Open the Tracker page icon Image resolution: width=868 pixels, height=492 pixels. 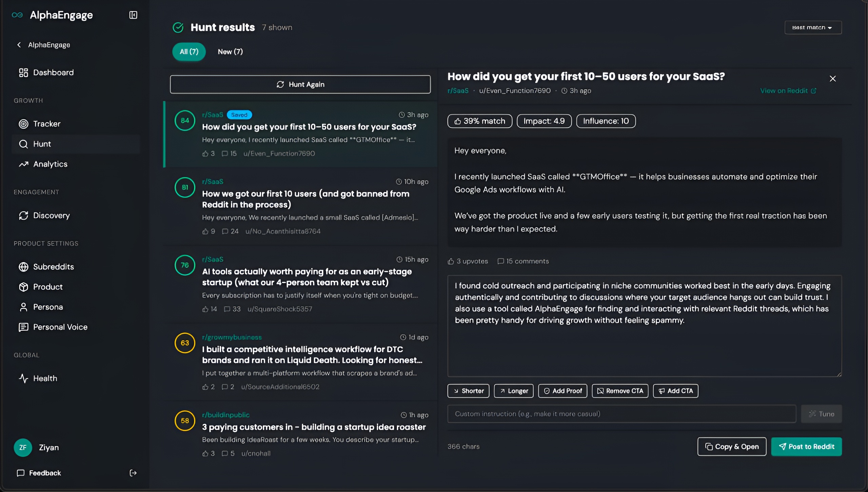pyautogui.click(x=23, y=124)
